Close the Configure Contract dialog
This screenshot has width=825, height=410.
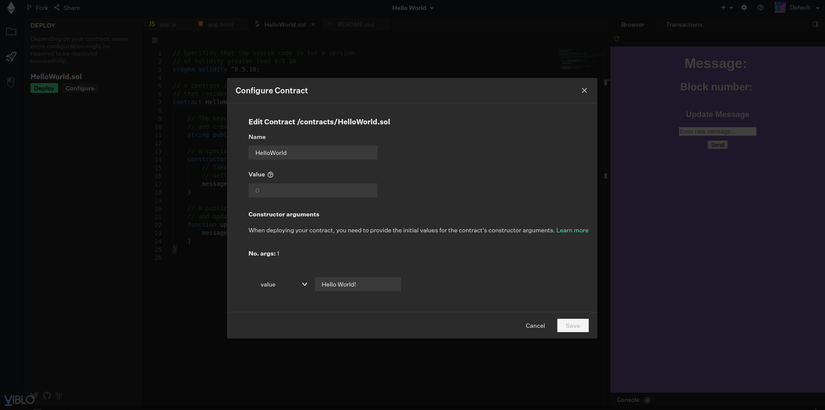click(x=584, y=91)
